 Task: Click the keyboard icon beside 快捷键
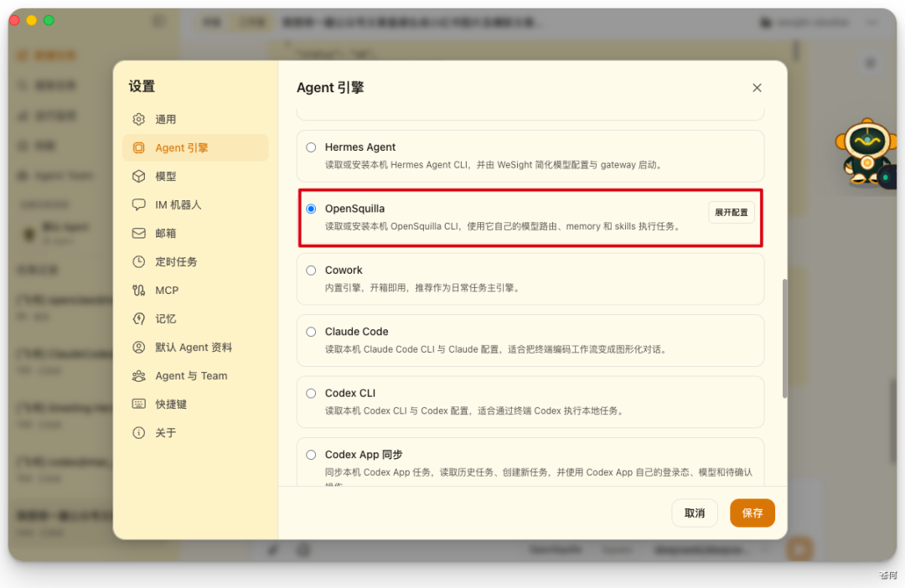[x=138, y=404]
